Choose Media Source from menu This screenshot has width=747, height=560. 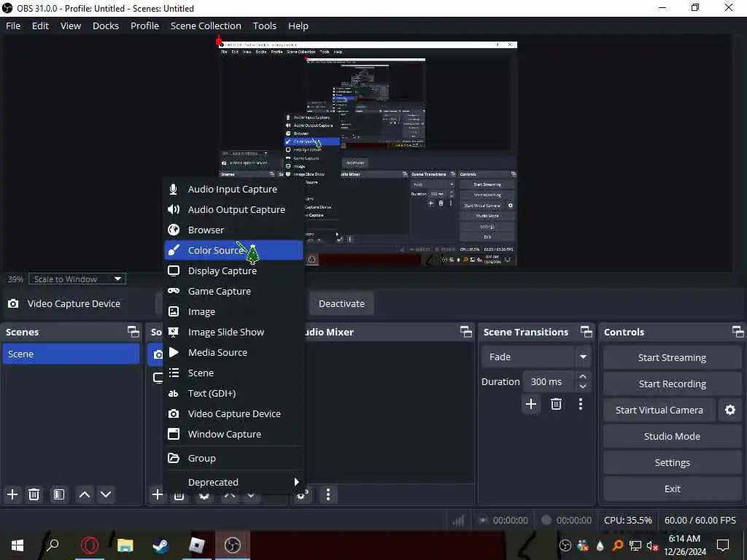233,353
